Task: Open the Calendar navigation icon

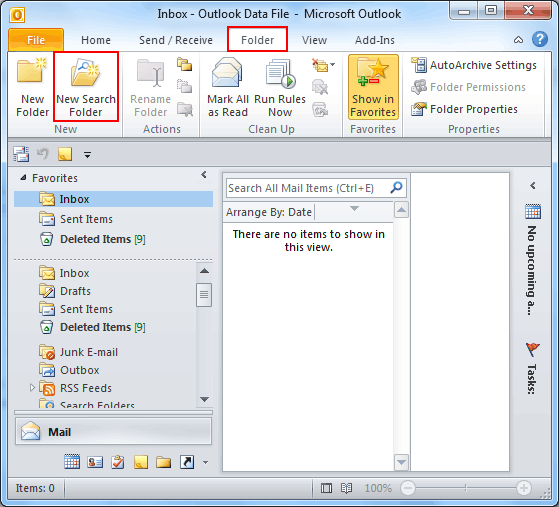Action: click(x=72, y=462)
